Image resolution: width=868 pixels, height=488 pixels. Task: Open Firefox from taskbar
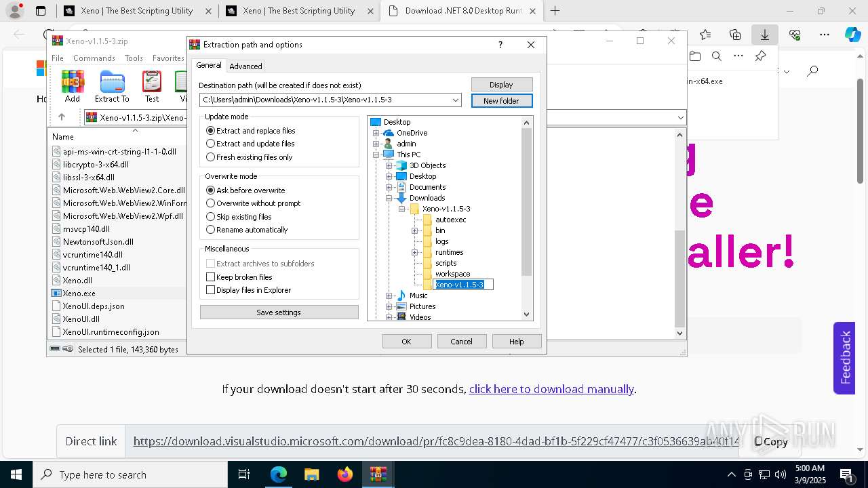point(345,474)
